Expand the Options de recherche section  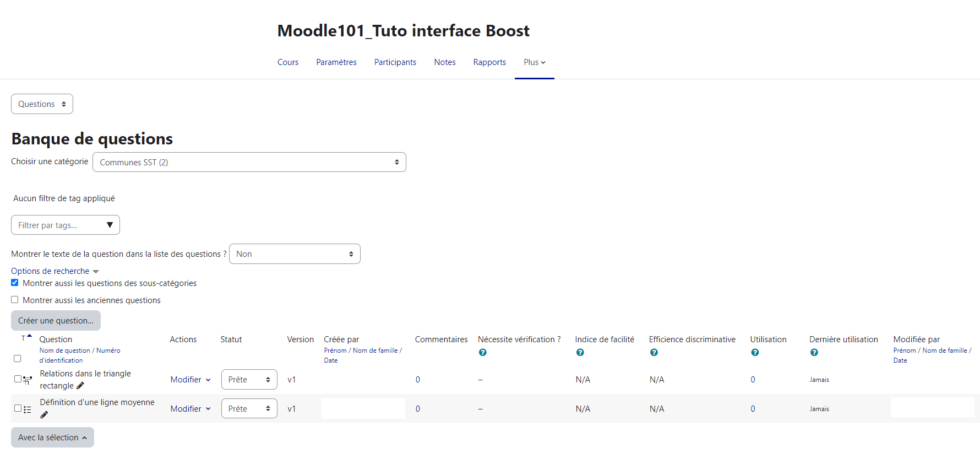pyautogui.click(x=55, y=271)
